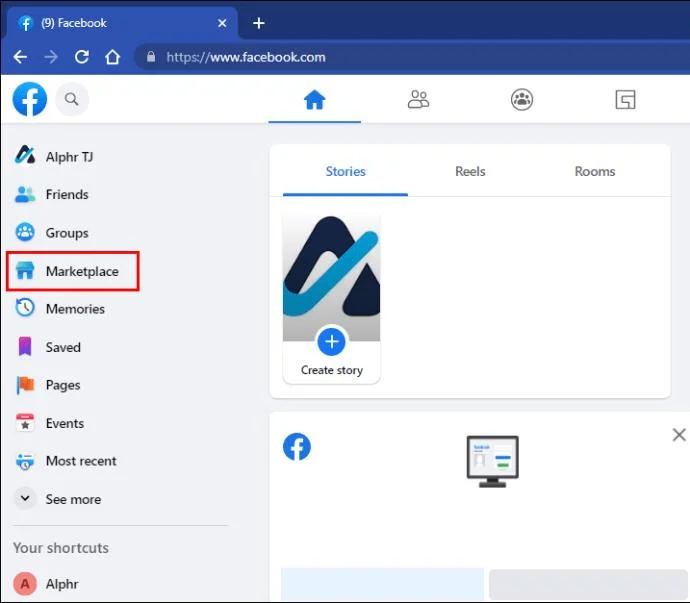Switch to the Stories tab
690x603 pixels.
pyautogui.click(x=345, y=172)
